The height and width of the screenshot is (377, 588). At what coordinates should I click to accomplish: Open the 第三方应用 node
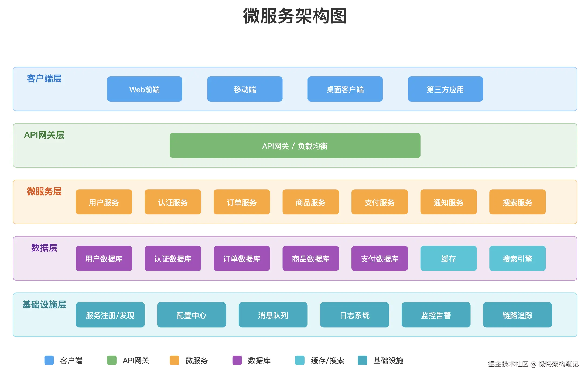pyautogui.click(x=445, y=89)
